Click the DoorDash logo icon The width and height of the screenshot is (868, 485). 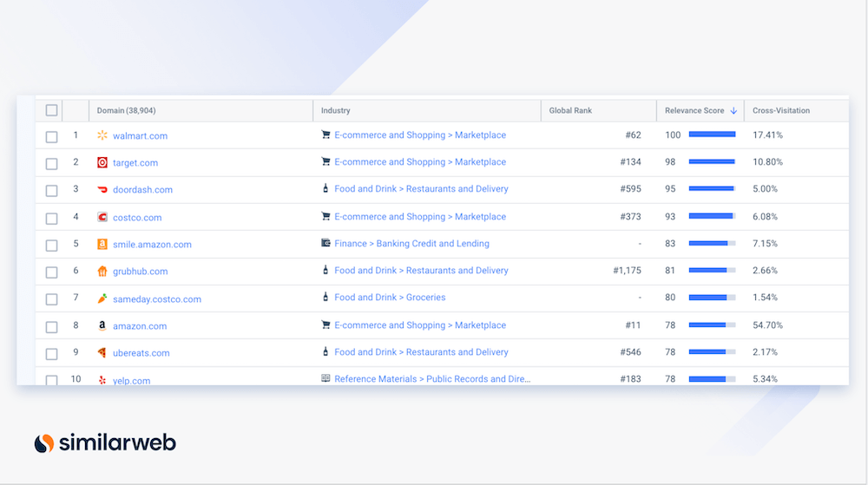(x=102, y=189)
